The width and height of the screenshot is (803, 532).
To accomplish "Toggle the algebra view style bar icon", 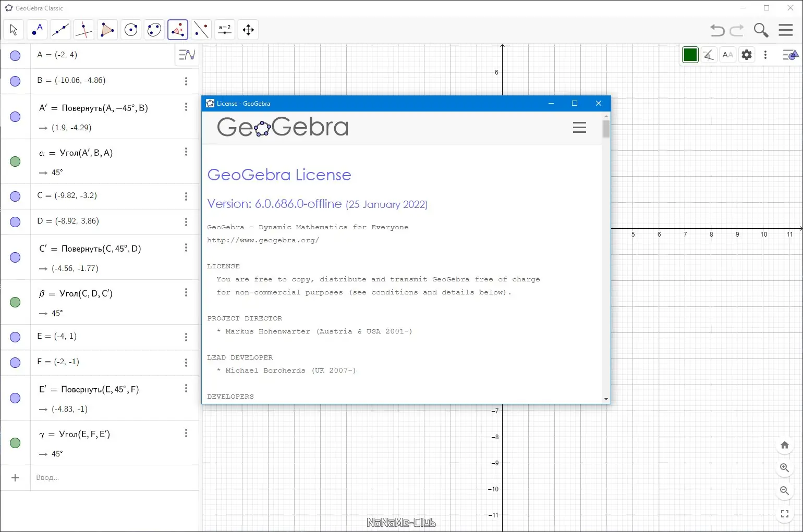I will (x=187, y=55).
